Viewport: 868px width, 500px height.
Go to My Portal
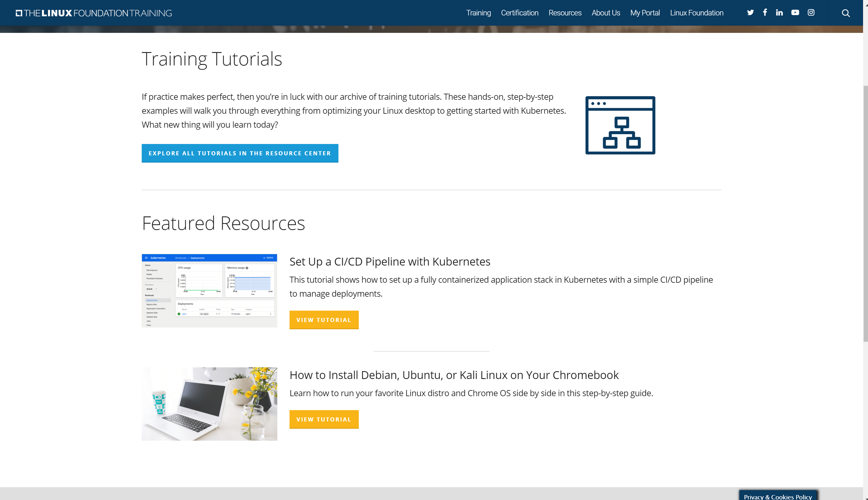(x=645, y=13)
